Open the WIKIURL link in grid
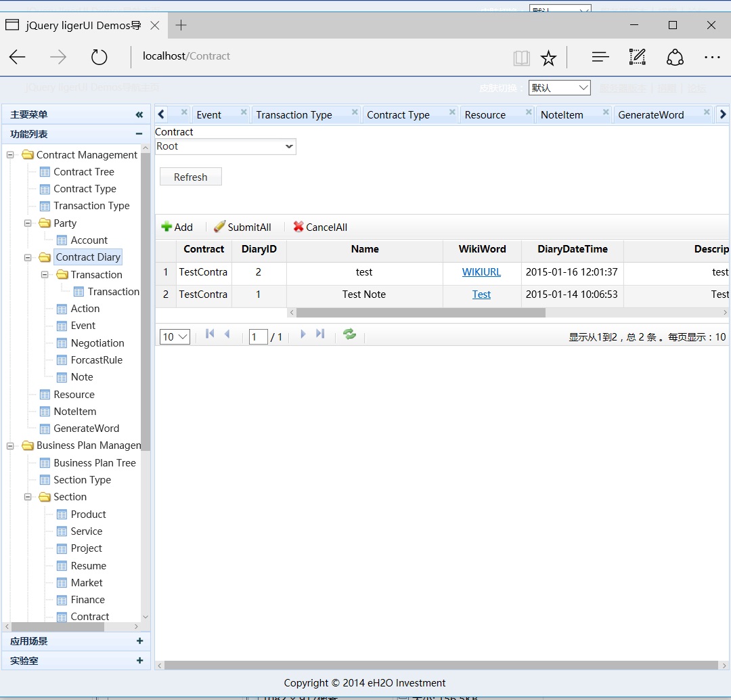The width and height of the screenshot is (731, 700). (481, 272)
